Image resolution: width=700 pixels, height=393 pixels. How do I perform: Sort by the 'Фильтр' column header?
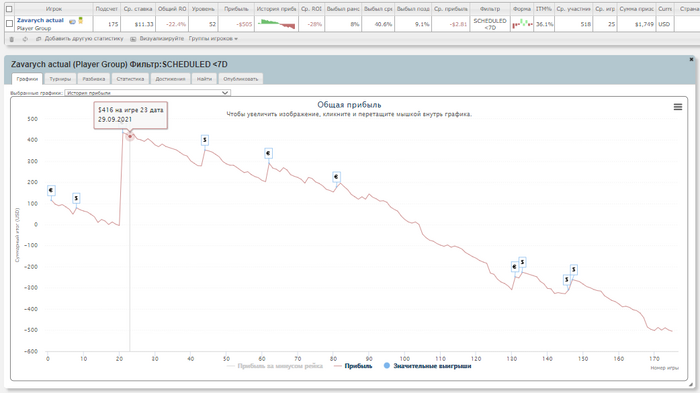[x=490, y=9]
